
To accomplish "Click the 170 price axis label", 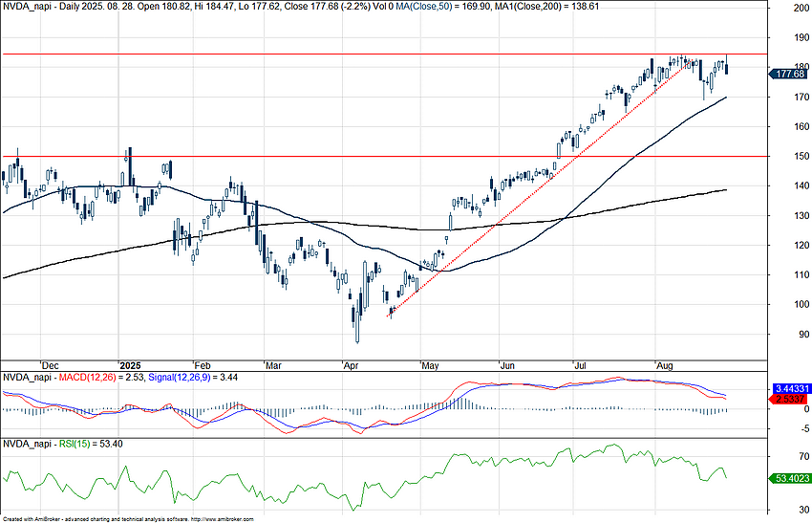I will 801,97.
